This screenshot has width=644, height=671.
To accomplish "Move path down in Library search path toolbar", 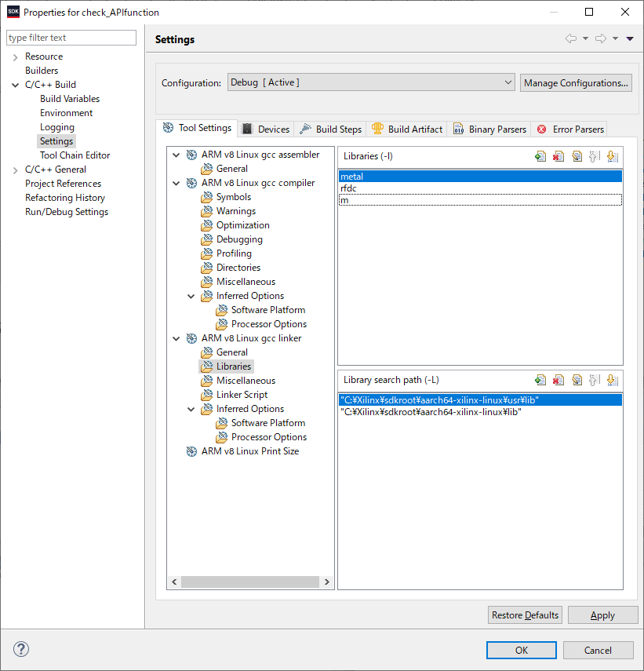I will pyautogui.click(x=613, y=380).
